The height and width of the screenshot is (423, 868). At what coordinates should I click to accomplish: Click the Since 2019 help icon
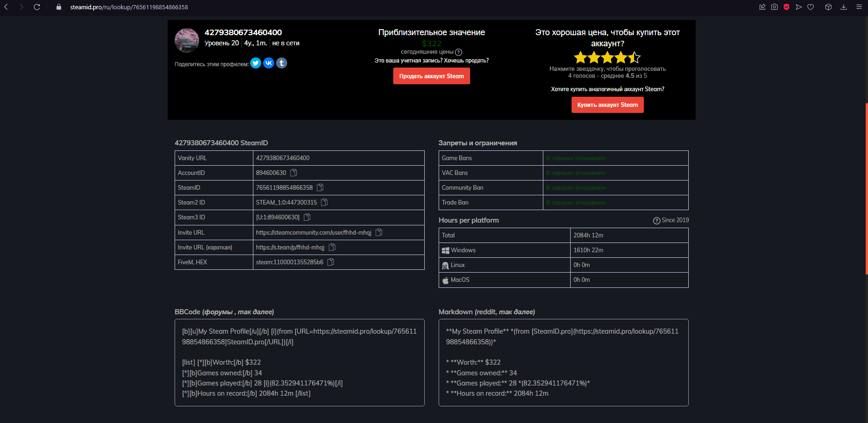[656, 221]
